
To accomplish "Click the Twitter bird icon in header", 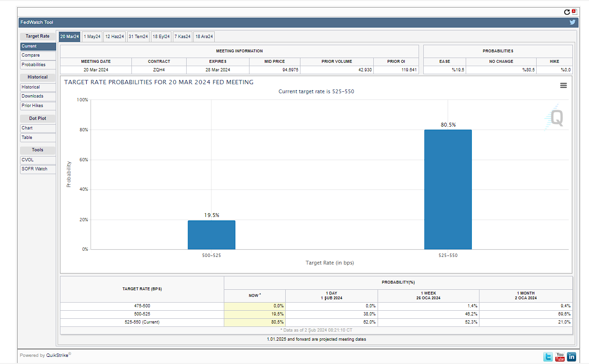I will pyautogui.click(x=572, y=22).
